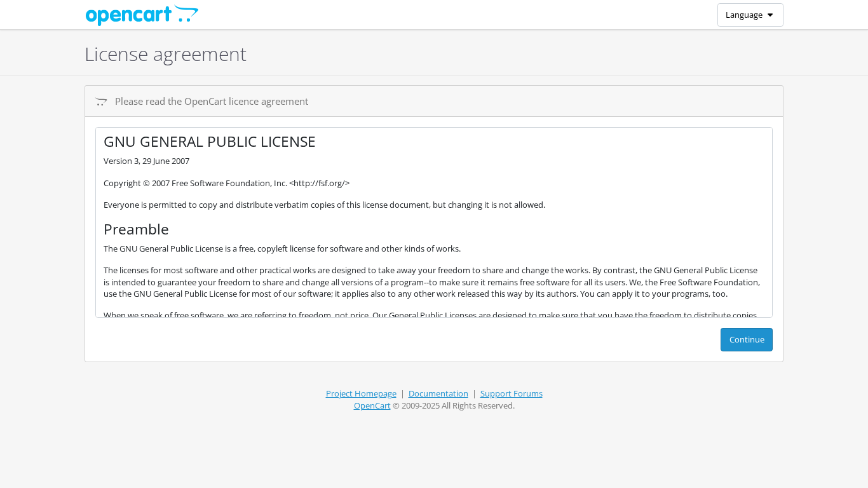
Task: Click the Continue button
Action: pos(746,339)
